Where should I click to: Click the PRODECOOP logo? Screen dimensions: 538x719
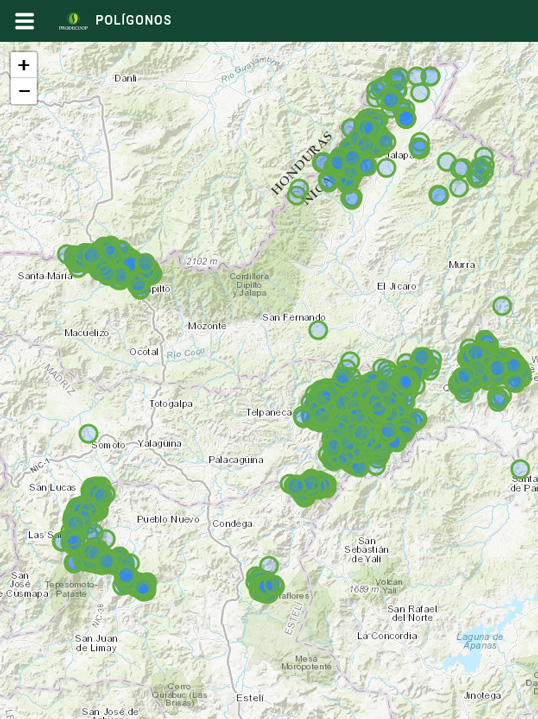coord(73,21)
